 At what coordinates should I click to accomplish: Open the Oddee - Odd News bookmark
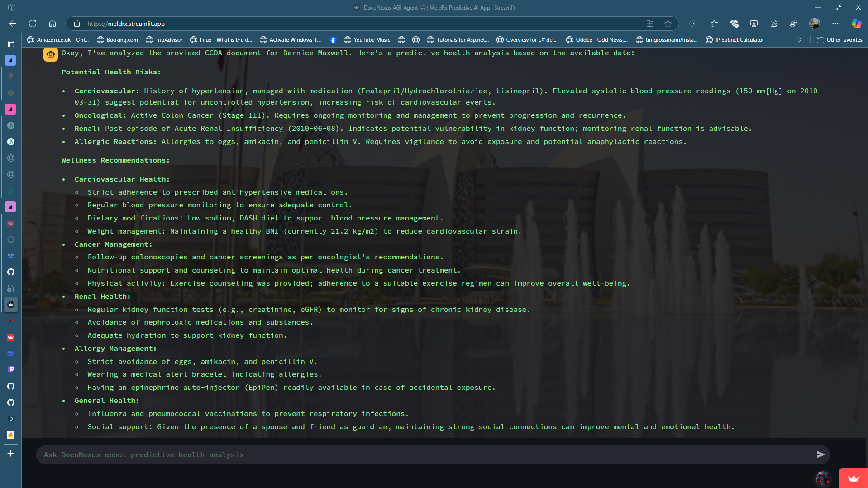[x=597, y=40]
